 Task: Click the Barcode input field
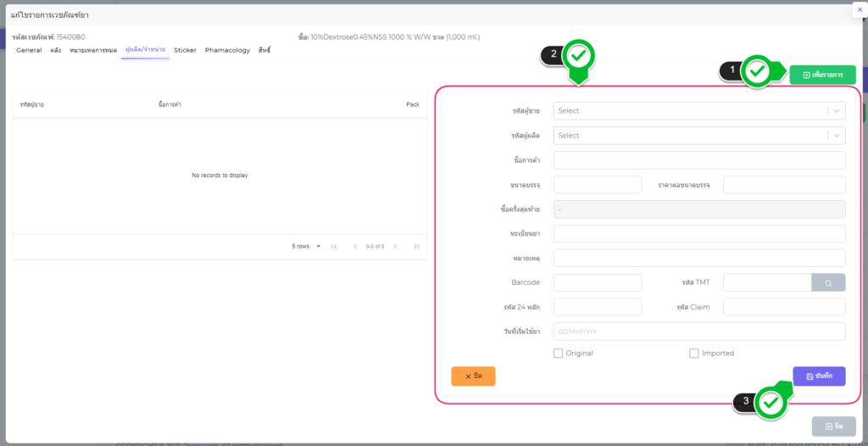click(x=597, y=282)
